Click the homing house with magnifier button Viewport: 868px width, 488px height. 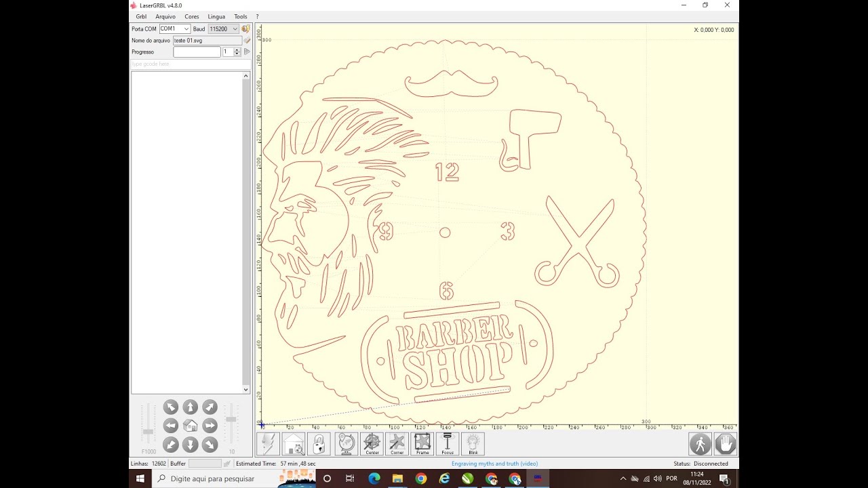(294, 444)
